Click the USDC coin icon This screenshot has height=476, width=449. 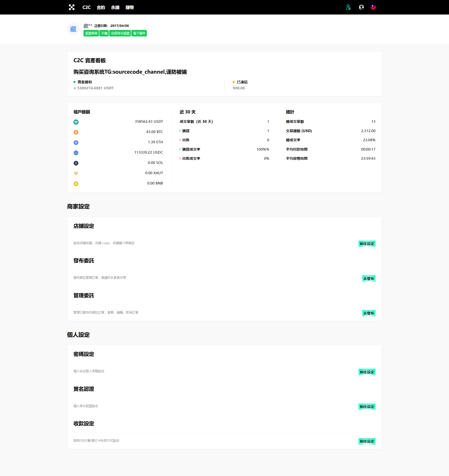[x=76, y=153]
